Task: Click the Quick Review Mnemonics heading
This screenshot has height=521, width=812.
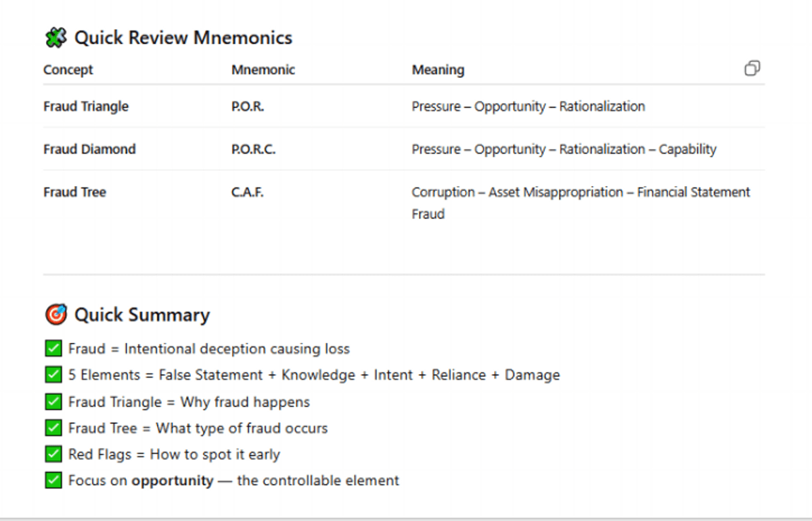Action: tap(183, 38)
